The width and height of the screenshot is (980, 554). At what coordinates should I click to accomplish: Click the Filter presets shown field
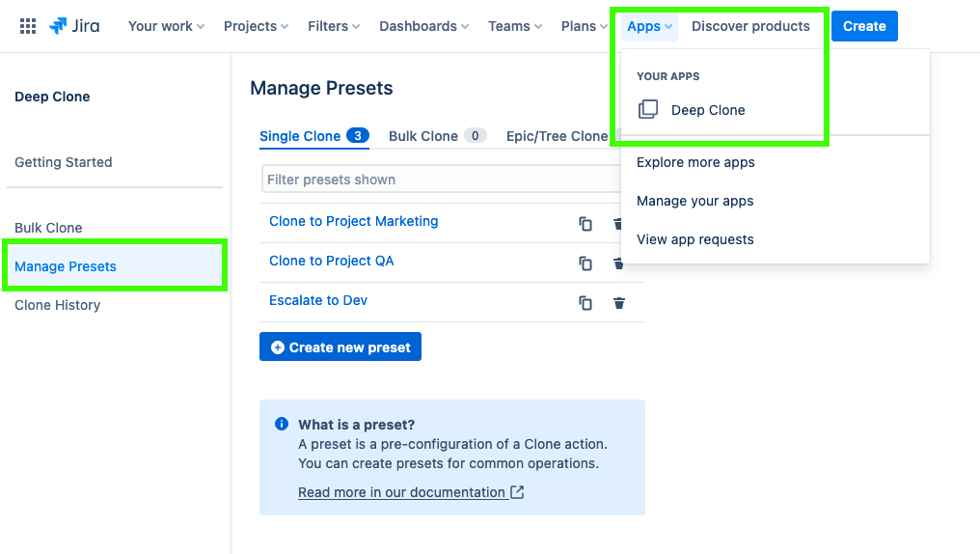click(439, 180)
